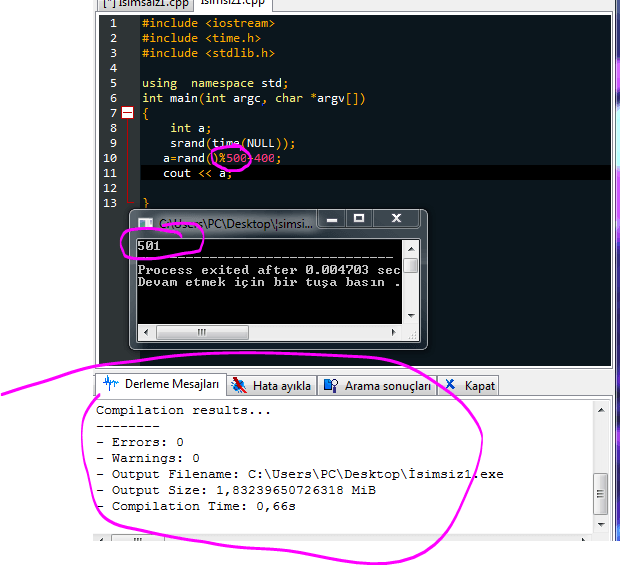The height and width of the screenshot is (565, 620).
Task: Click compile log scrollbar up arrow
Action: point(601,410)
